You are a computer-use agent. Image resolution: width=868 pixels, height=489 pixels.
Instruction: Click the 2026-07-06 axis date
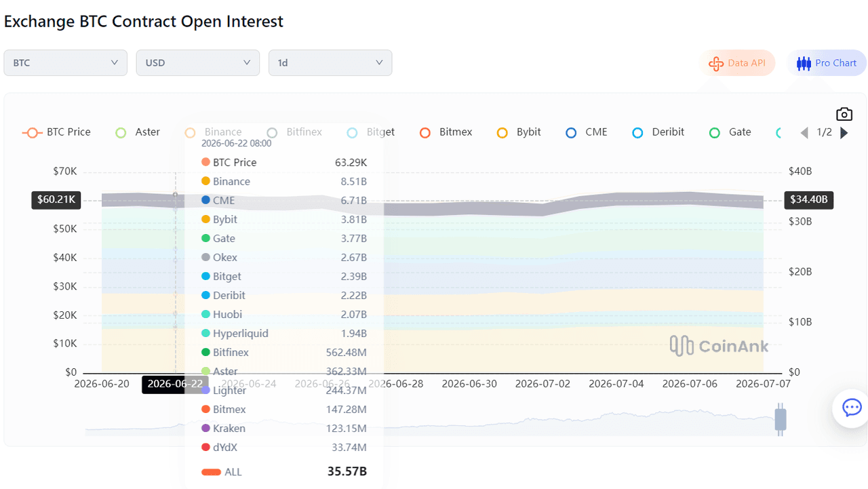690,384
